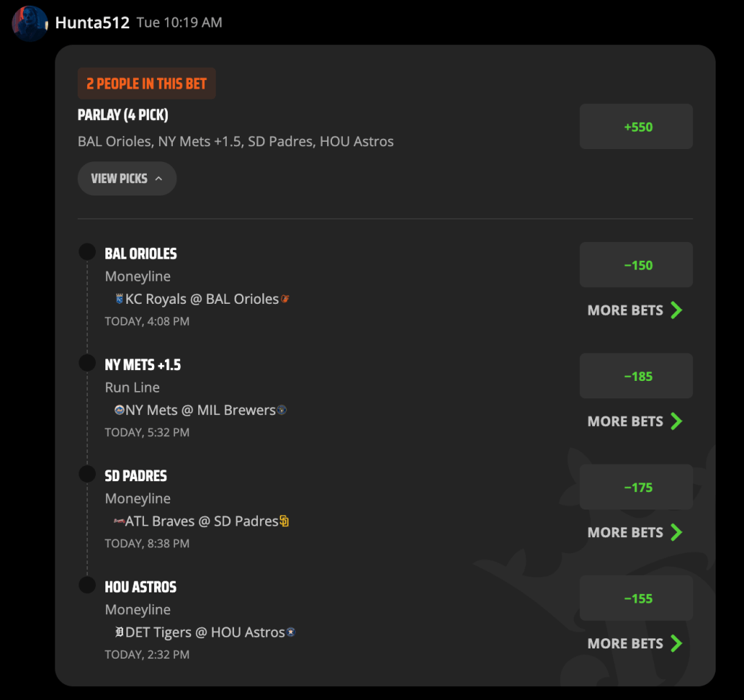Open More Bets for Braves at Padres
This screenshot has height=700, width=744.
click(x=635, y=533)
